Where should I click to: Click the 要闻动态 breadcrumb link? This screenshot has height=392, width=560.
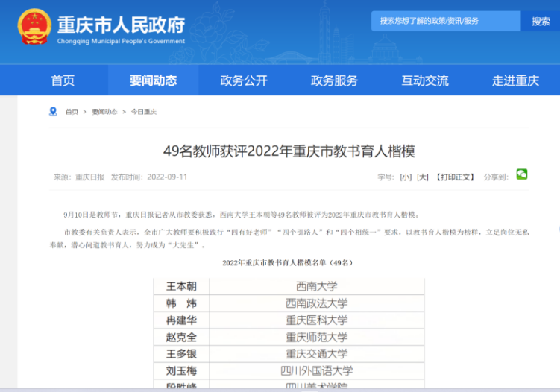tap(104, 112)
